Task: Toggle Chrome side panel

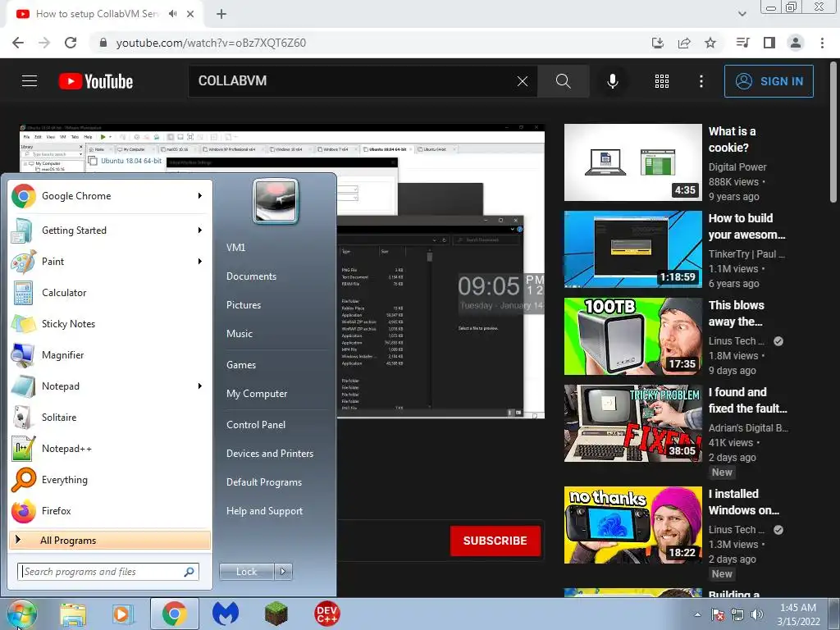Action: point(769,43)
